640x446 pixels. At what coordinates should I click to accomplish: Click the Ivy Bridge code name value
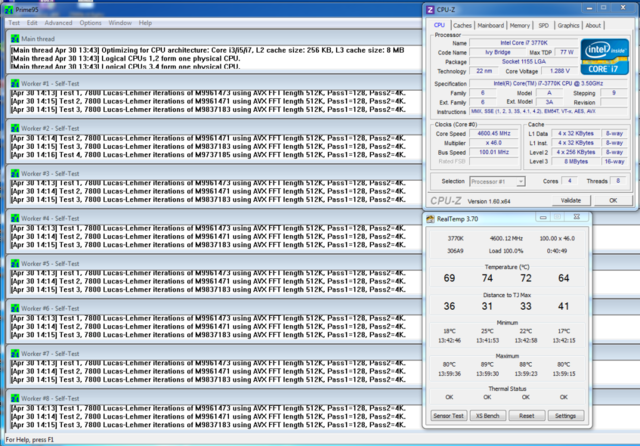tap(498, 52)
